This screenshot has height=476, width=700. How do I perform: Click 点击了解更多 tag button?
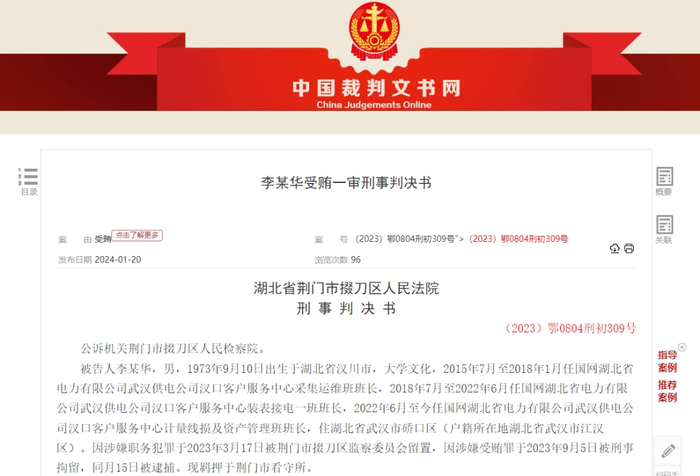tap(137, 235)
